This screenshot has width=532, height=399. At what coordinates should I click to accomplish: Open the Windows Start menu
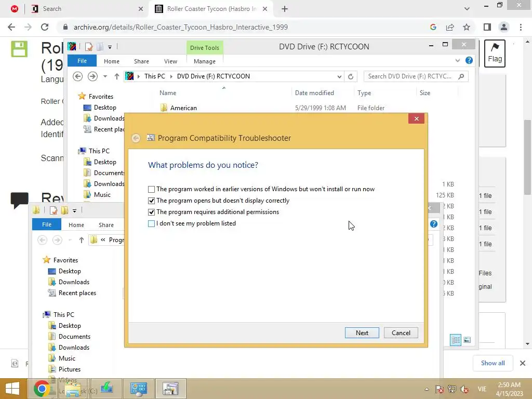tap(12, 389)
